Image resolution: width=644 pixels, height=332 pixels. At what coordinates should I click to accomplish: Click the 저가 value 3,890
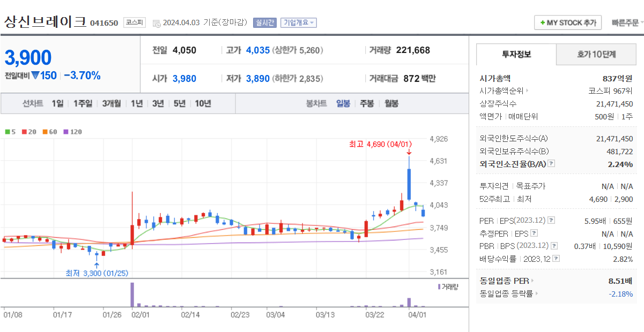[258, 78]
